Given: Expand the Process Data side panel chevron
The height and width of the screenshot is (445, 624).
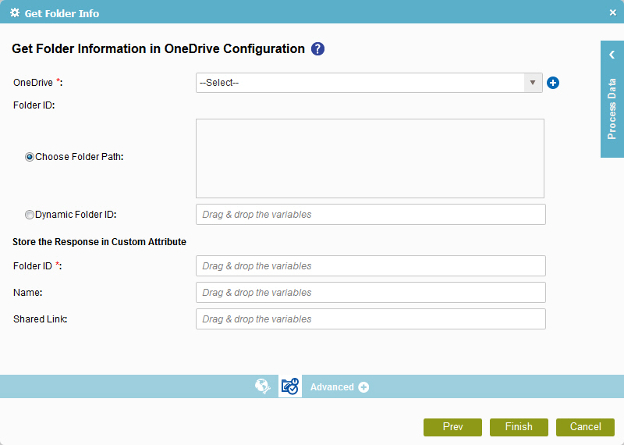Looking at the screenshot, I should [x=612, y=55].
